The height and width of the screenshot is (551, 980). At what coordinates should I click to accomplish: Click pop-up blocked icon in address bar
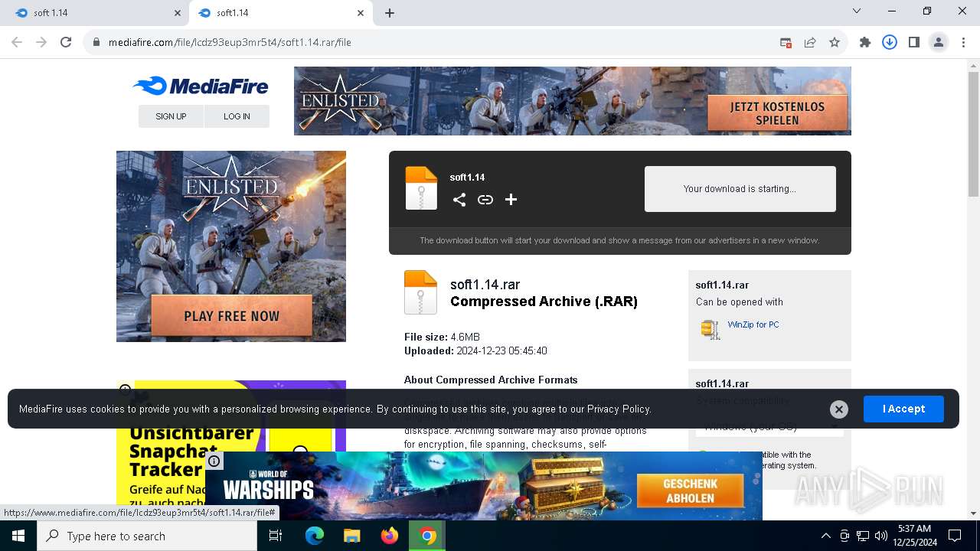[786, 43]
